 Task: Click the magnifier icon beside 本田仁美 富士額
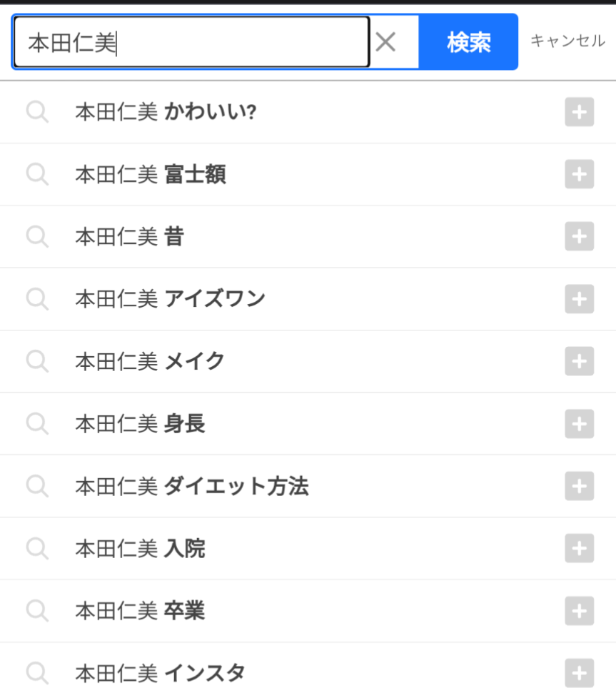[37, 174]
